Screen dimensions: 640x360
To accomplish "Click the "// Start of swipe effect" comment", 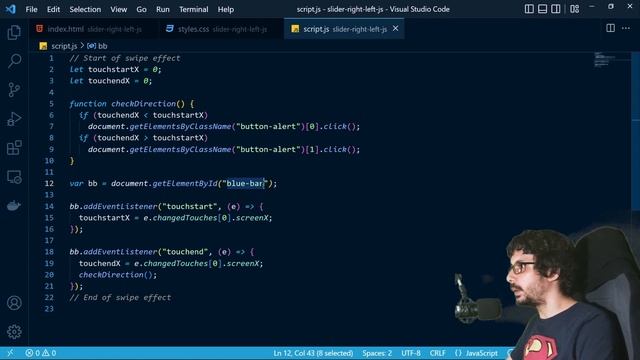I will click(x=125, y=58).
